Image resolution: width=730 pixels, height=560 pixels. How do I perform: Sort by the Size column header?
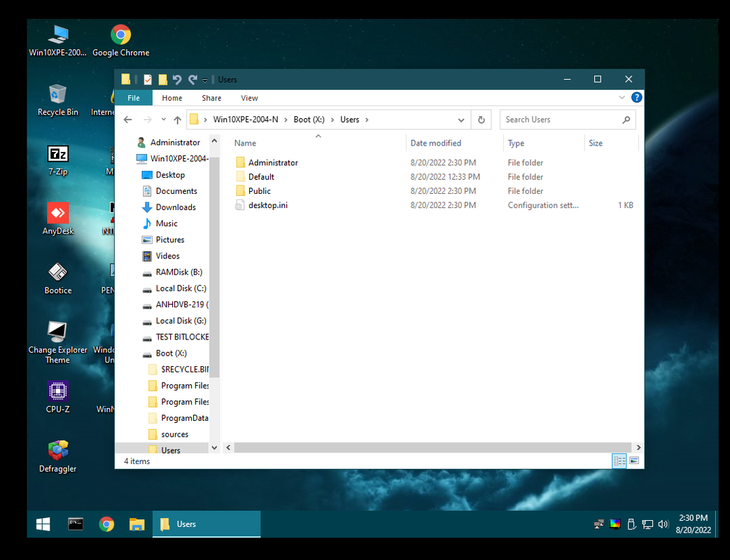coord(596,143)
